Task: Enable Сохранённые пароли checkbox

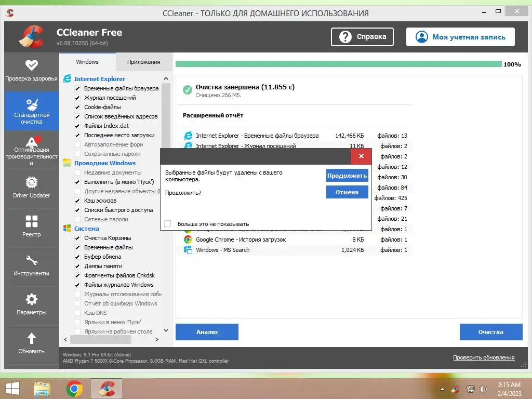Action: coord(77,154)
